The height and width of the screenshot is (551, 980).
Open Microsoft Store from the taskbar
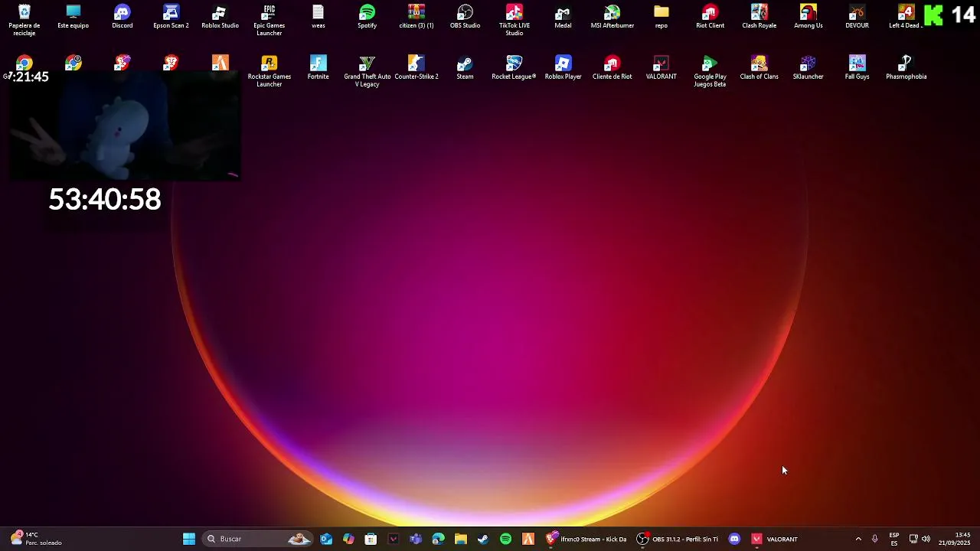point(371,539)
